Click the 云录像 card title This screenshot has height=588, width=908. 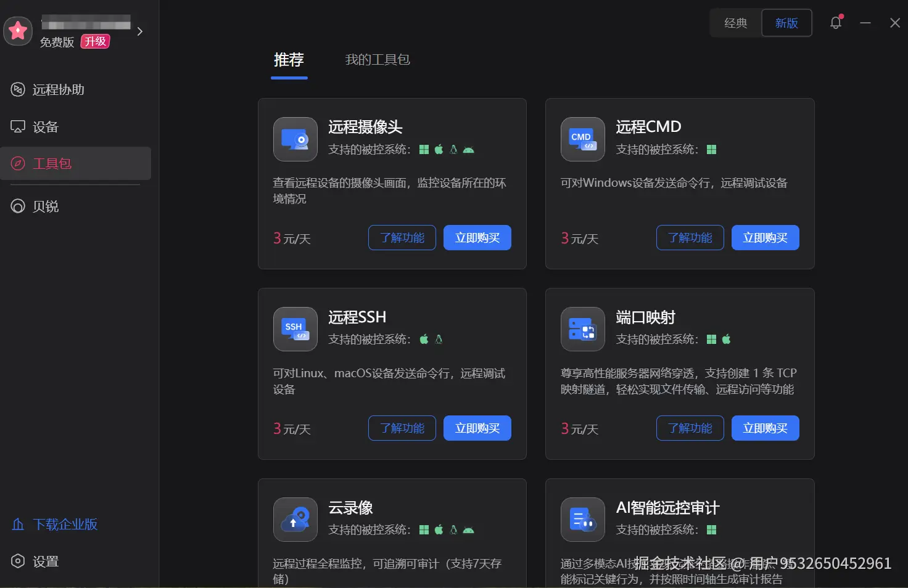pyautogui.click(x=350, y=508)
